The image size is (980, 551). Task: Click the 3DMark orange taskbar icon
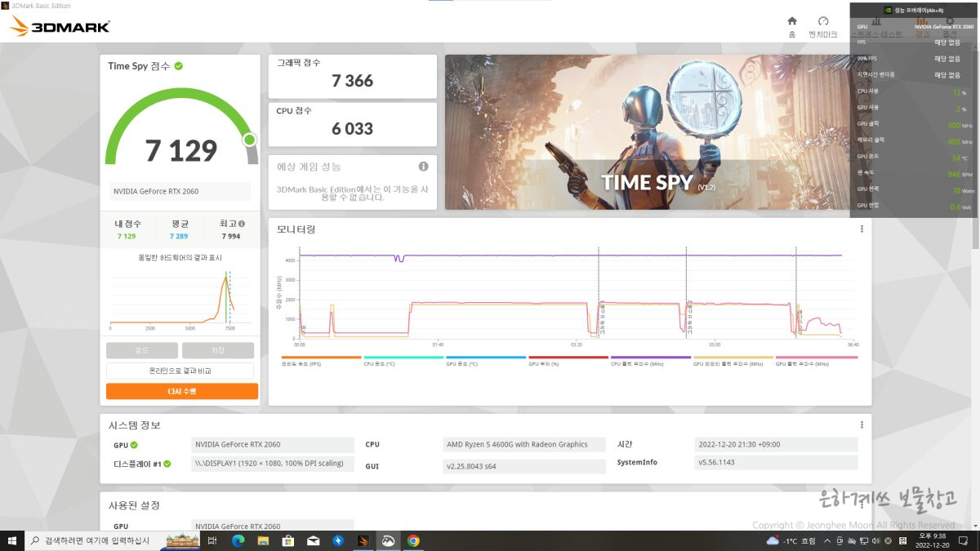(x=363, y=540)
